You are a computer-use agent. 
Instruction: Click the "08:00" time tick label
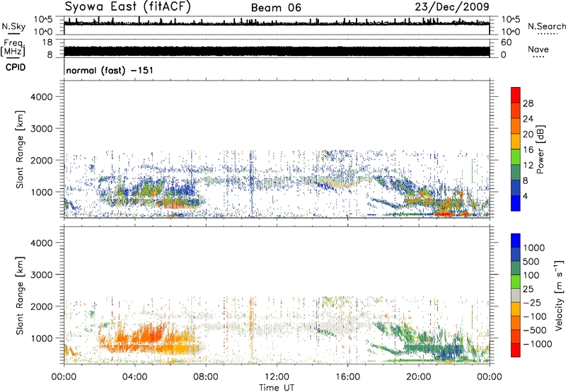click(x=206, y=377)
